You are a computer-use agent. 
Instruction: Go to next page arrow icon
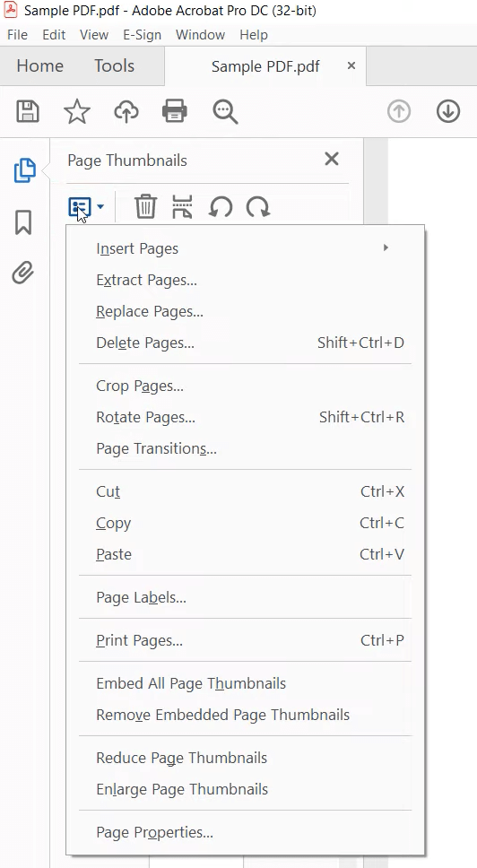(x=448, y=111)
